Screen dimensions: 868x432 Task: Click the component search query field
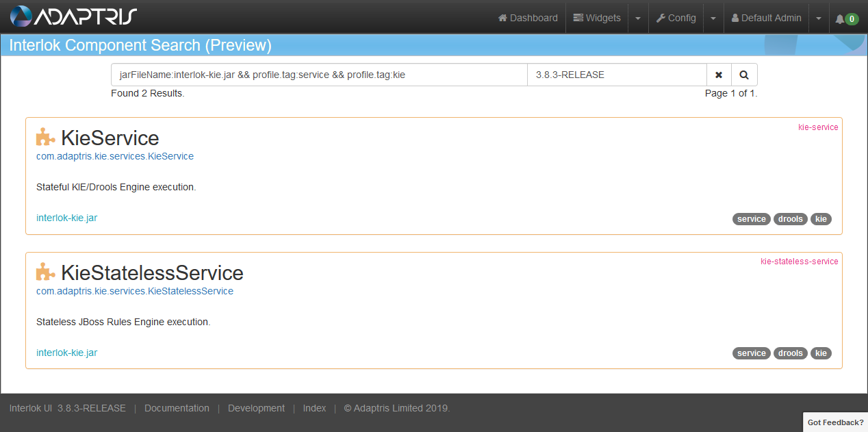pos(319,75)
